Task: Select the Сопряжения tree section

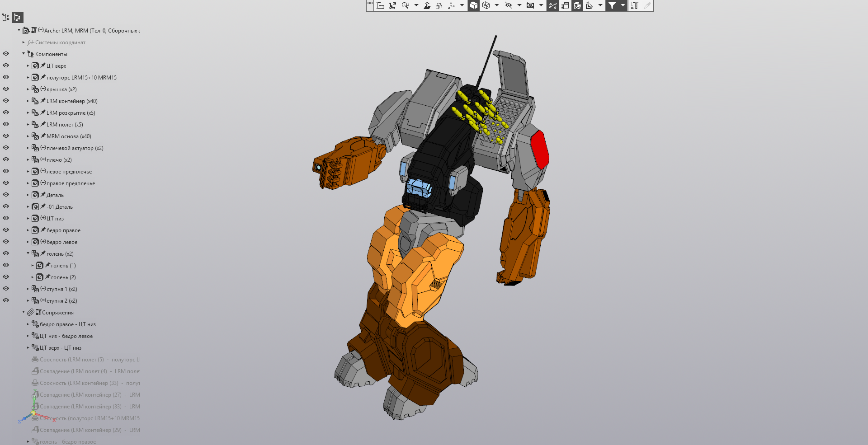Action: coord(57,313)
